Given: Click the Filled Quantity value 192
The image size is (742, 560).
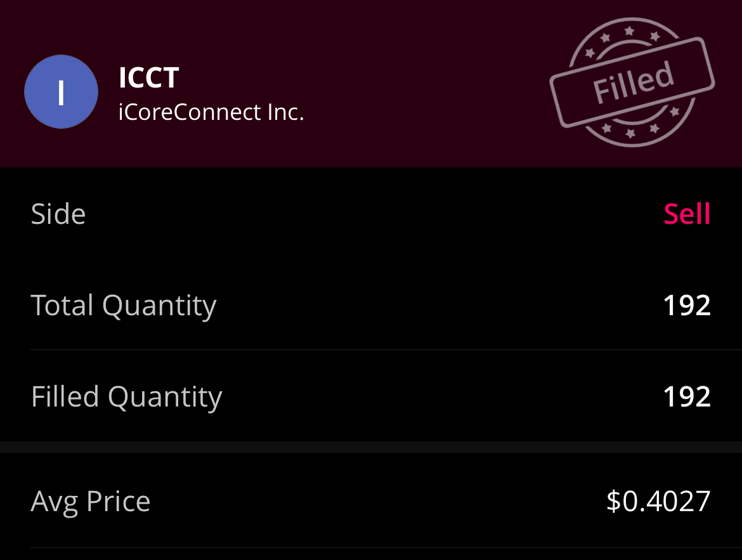Looking at the screenshot, I should click(x=686, y=397).
